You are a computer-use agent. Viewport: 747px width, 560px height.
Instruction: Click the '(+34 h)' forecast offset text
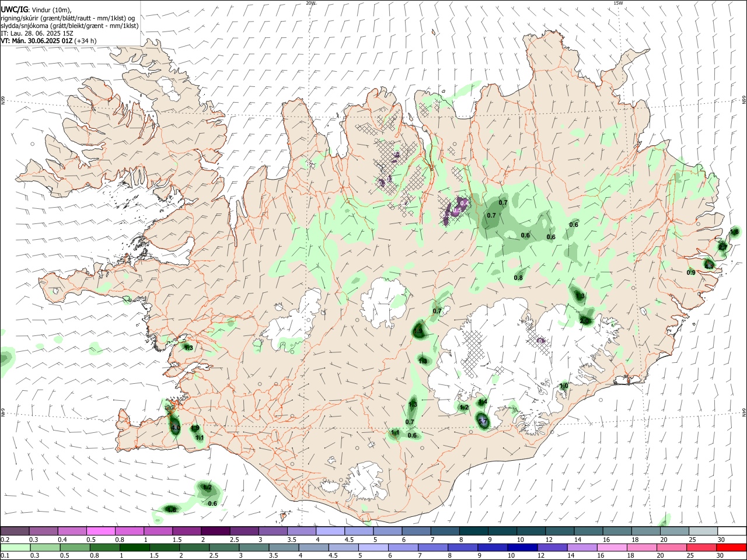click(x=85, y=41)
